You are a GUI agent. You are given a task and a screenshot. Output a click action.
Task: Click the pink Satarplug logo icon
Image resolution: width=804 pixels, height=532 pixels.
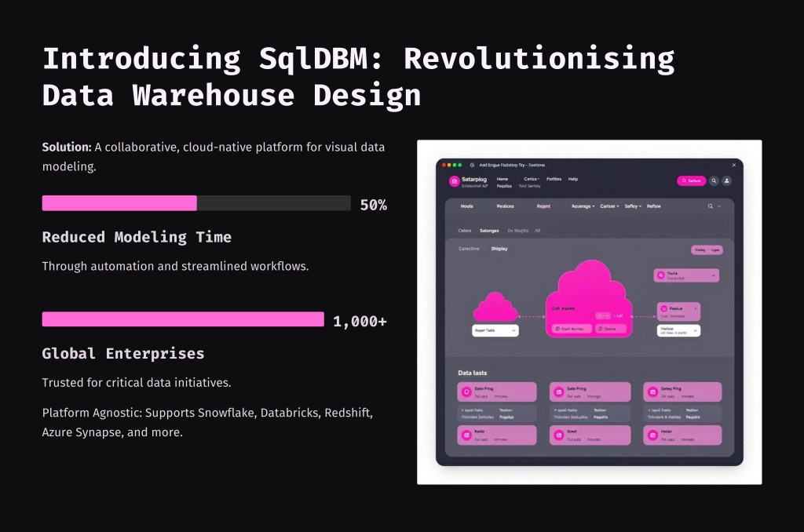[x=455, y=181]
